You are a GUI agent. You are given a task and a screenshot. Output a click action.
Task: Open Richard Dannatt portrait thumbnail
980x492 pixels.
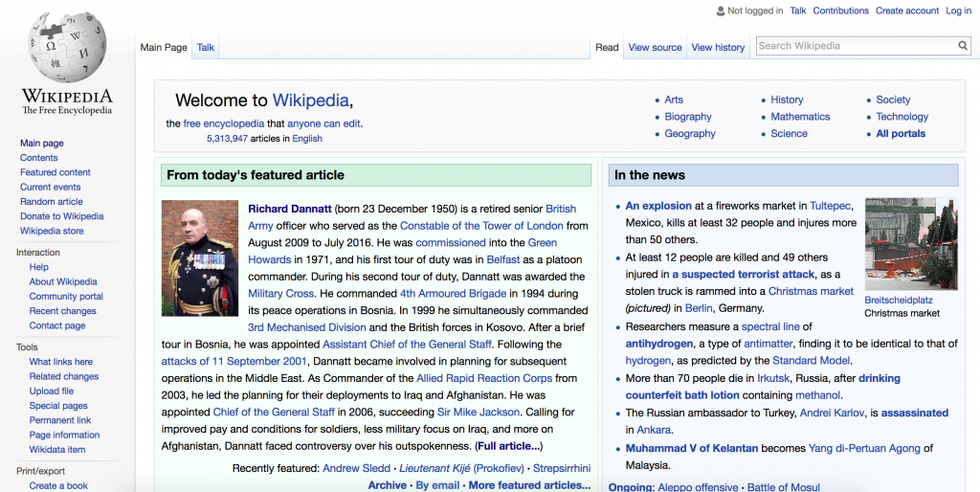point(199,258)
